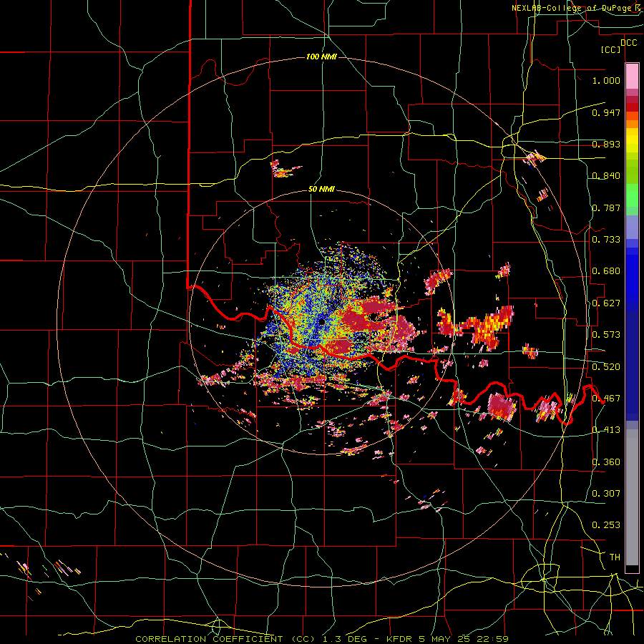Image resolution: width=644 pixels, height=644 pixels.
Task: Click the 0.947 legend value
Action: pos(606,112)
